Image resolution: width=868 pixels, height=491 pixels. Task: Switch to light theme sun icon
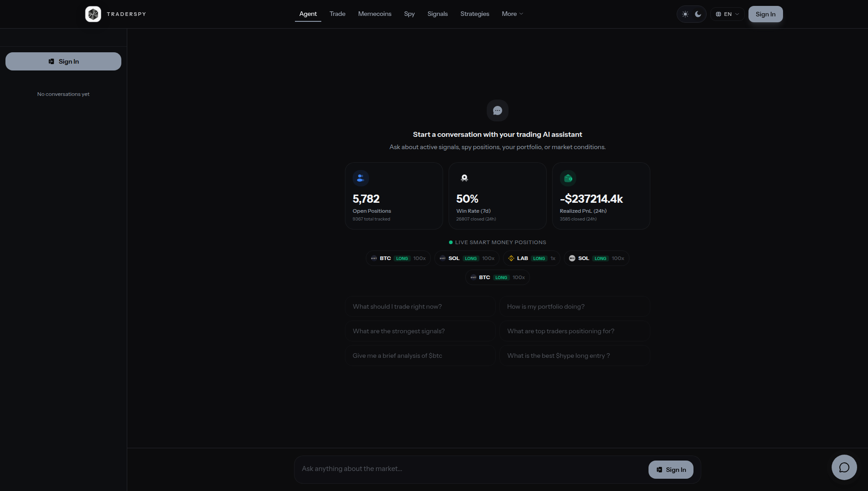pyautogui.click(x=685, y=14)
